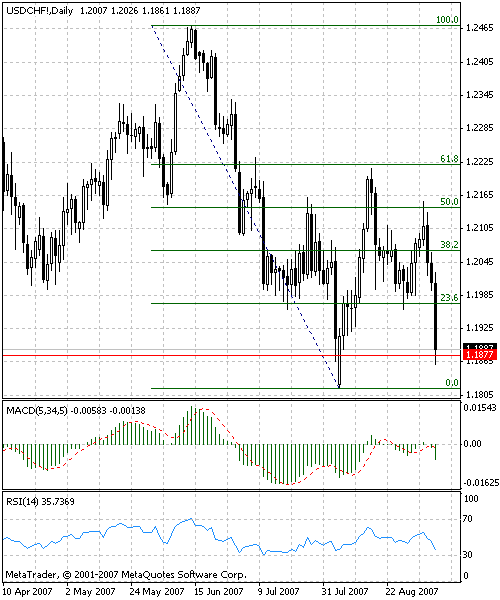Click the blue dotted Fibonacci trend line

pos(245,207)
